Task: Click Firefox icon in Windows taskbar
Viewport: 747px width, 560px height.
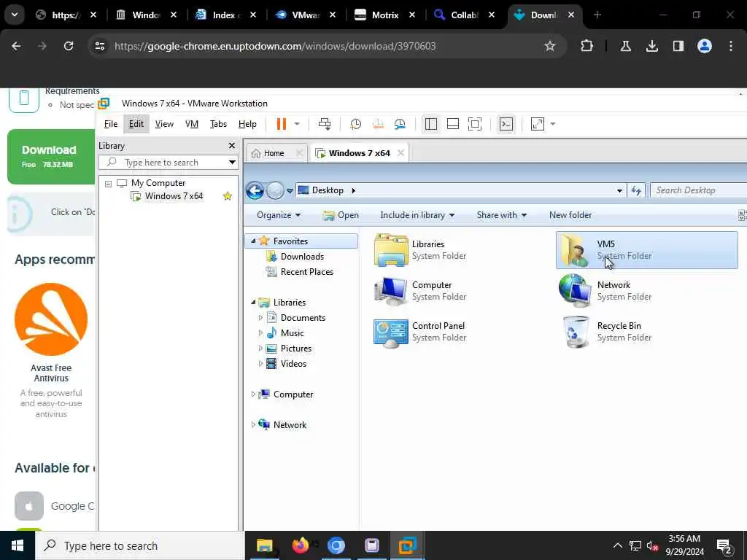Action: pos(301,545)
